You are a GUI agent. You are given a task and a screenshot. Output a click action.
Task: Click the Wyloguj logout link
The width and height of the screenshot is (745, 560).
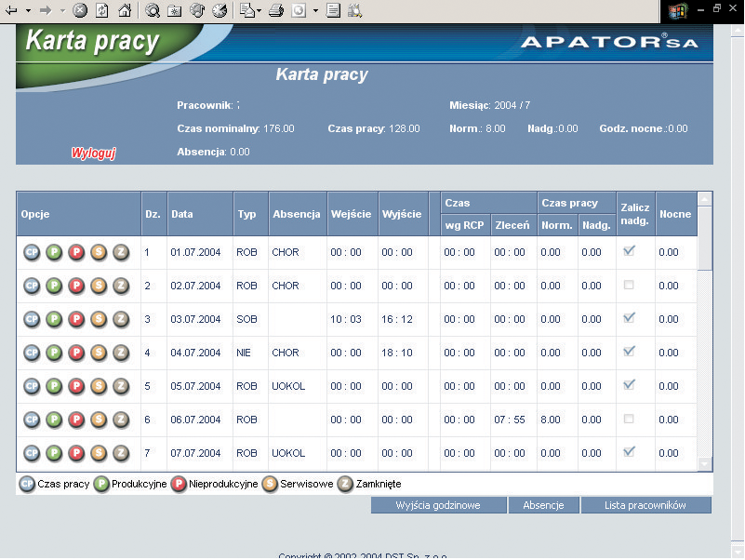point(94,153)
